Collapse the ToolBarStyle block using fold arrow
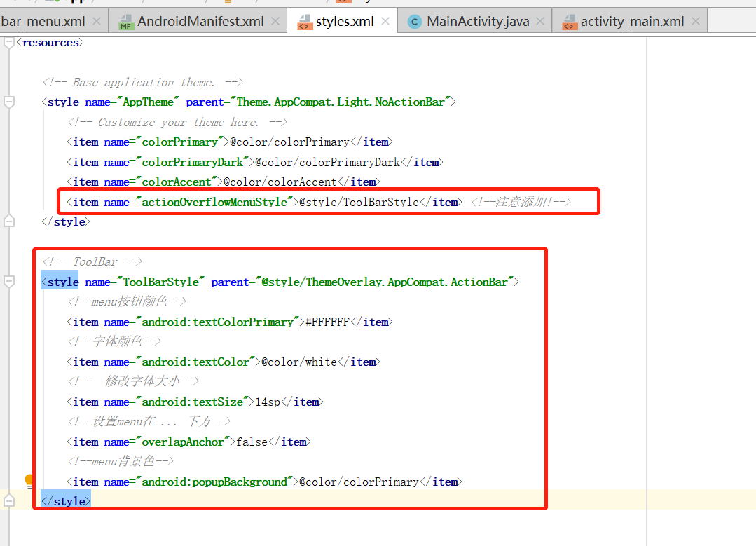This screenshot has height=546, width=756. coord(8,281)
